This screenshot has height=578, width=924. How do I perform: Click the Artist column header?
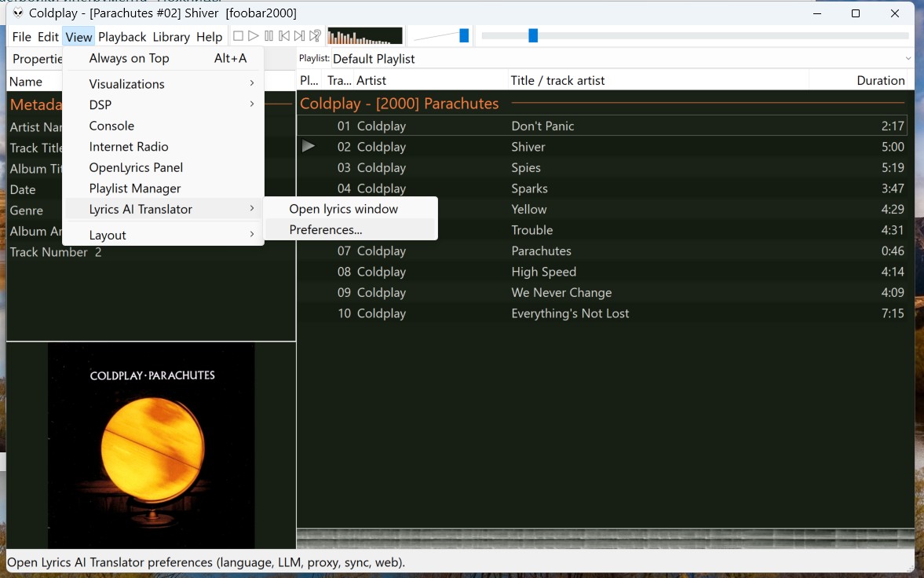click(431, 80)
